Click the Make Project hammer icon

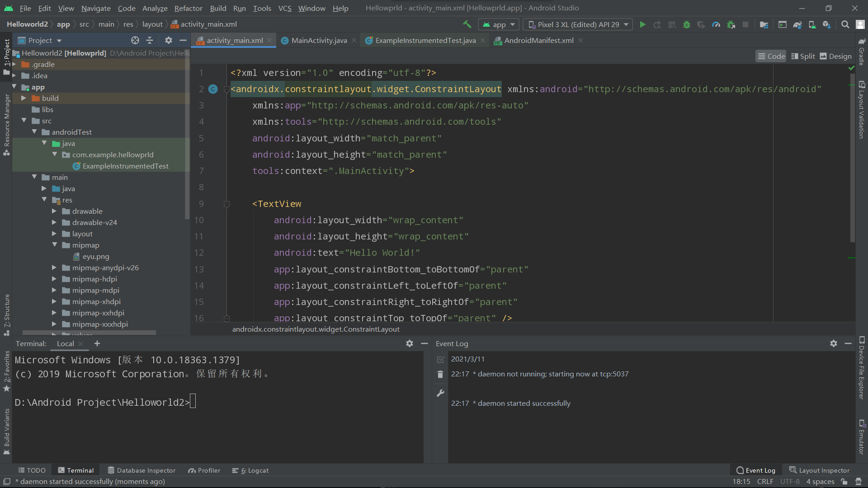[467, 24]
